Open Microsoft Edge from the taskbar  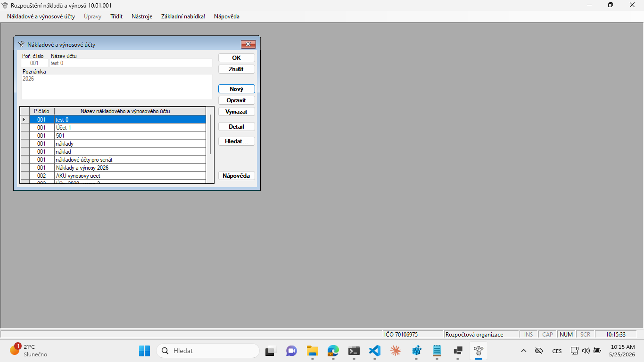(x=333, y=351)
